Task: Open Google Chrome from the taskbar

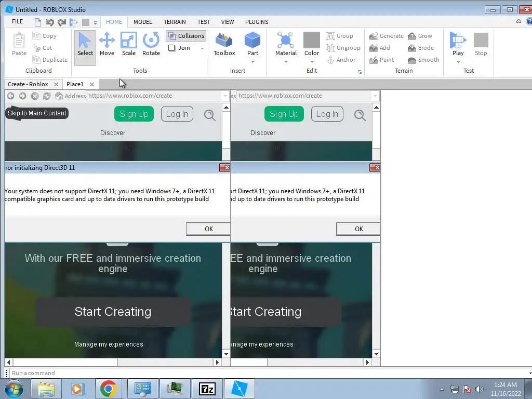Action: tap(109, 389)
